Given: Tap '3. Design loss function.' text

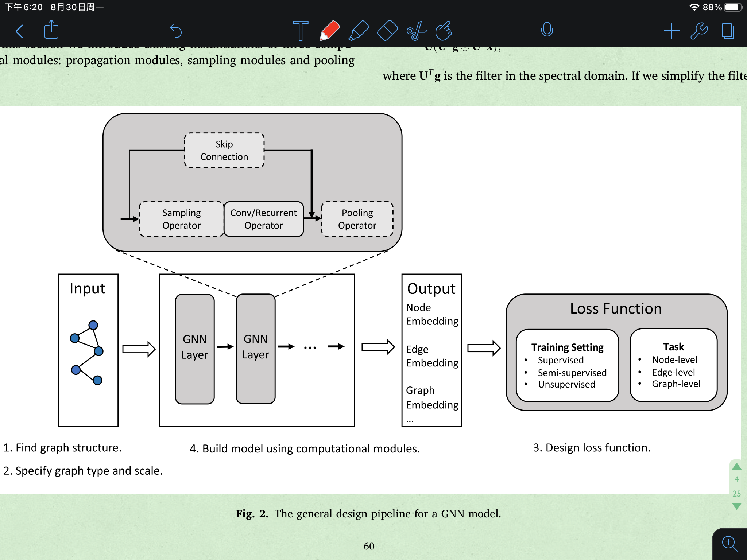Looking at the screenshot, I should click(x=592, y=448).
